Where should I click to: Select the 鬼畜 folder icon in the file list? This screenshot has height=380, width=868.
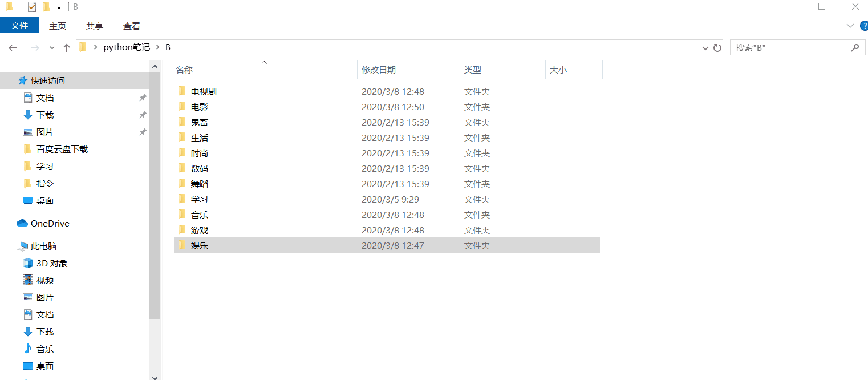pos(182,122)
